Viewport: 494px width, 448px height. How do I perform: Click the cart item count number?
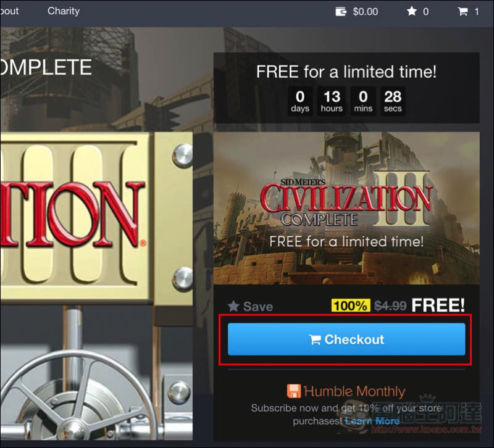(476, 12)
